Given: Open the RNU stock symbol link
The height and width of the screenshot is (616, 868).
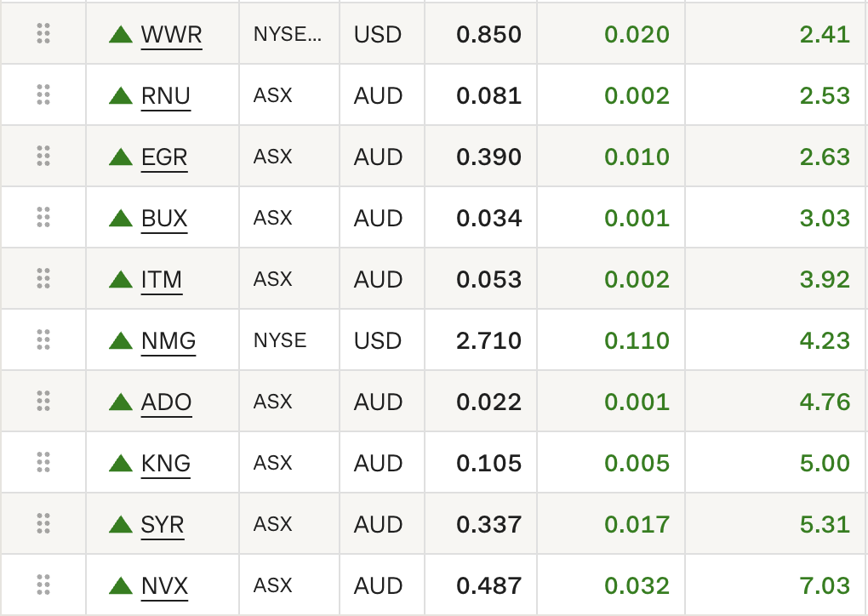Looking at the screenshot, I should click(x=165, y=96).
